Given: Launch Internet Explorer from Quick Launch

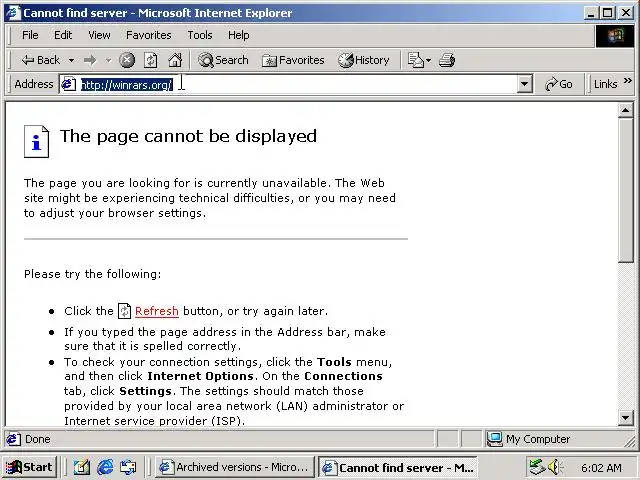Looking at the screenshot, I should click(105, 467).
